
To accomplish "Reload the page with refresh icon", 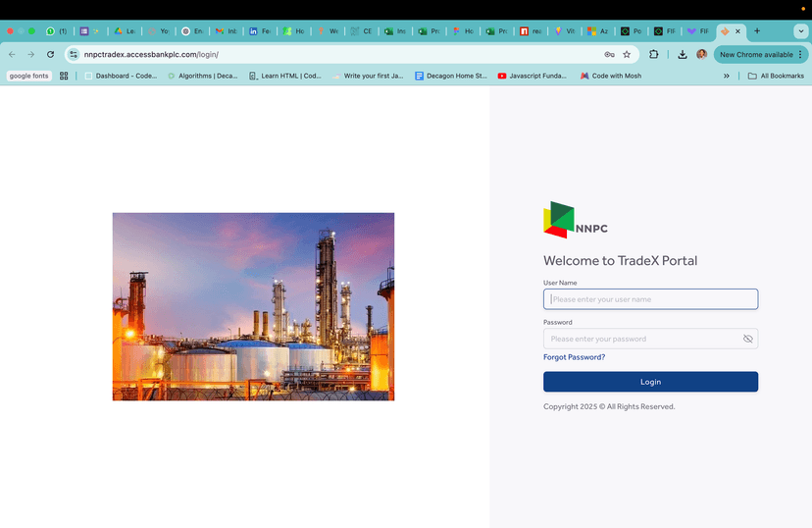I will (x=50, y=55).
